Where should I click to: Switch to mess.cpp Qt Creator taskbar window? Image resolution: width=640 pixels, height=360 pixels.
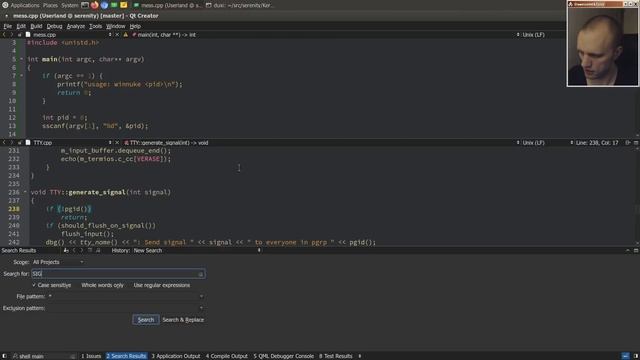pos(167,5)
